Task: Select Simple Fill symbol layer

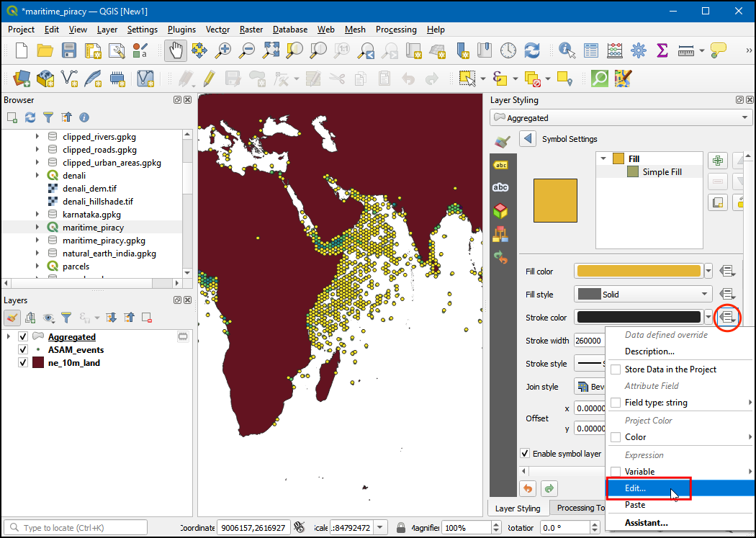Action: tap(662, 172)
